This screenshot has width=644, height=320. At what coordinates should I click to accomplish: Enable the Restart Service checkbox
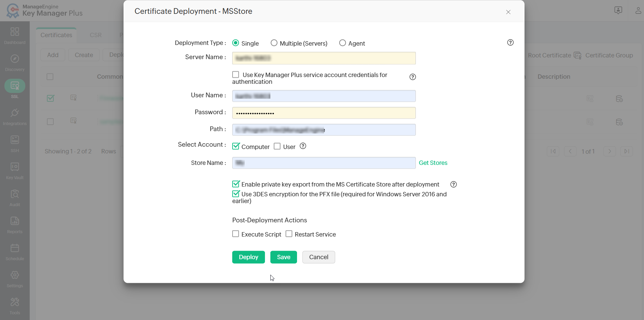click(x=289, y=234)
